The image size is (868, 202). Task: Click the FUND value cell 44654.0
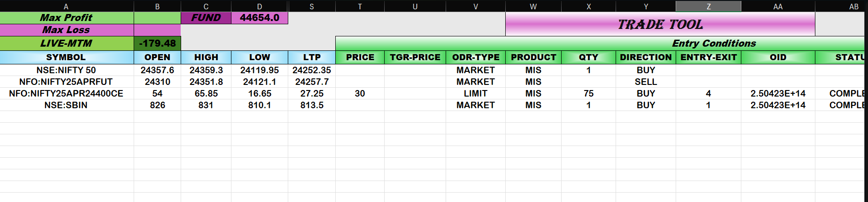260,18
